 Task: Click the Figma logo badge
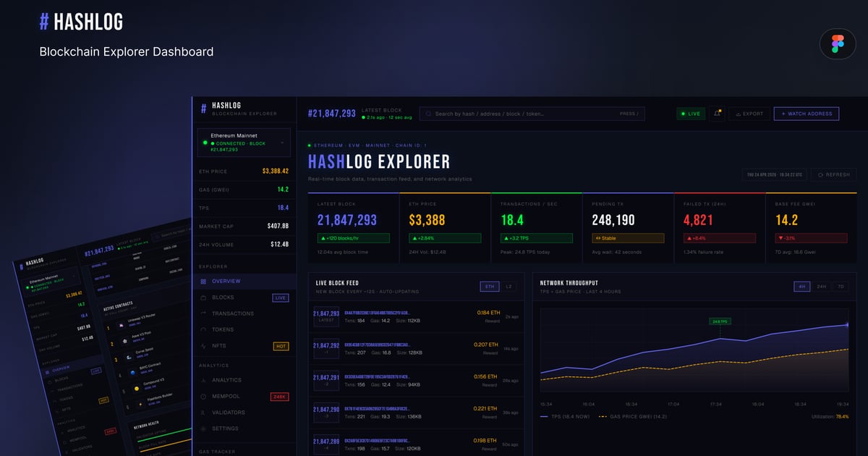838,43
